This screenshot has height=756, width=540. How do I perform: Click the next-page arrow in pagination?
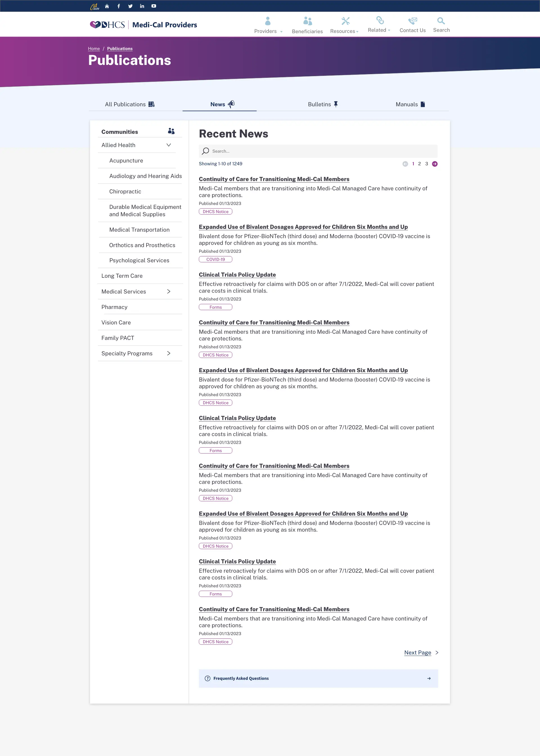[x=435, y=164]
